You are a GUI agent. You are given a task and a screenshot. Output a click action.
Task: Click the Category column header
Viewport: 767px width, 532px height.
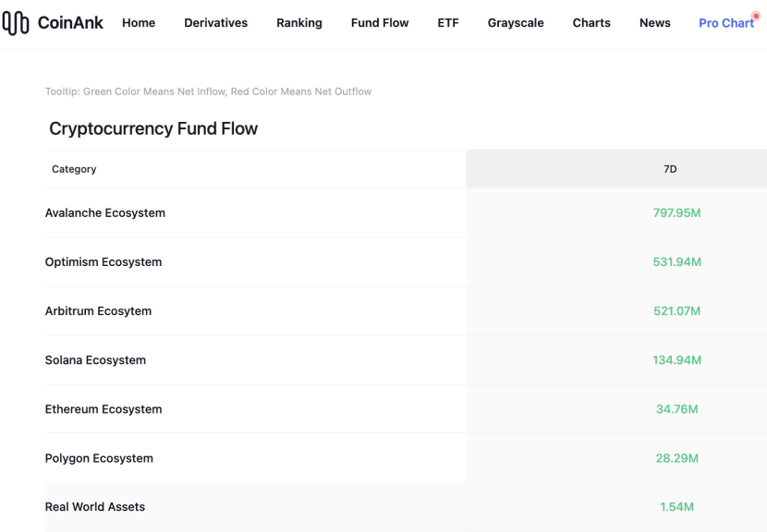74,169
